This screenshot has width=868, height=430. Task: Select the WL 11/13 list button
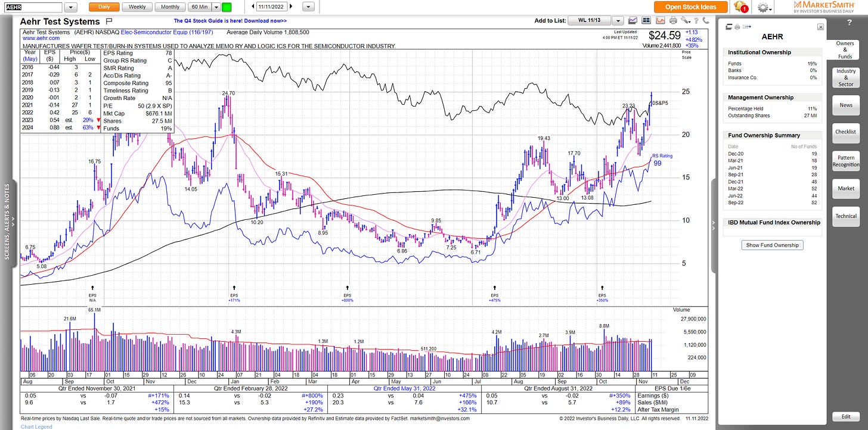tap(590, 20)
